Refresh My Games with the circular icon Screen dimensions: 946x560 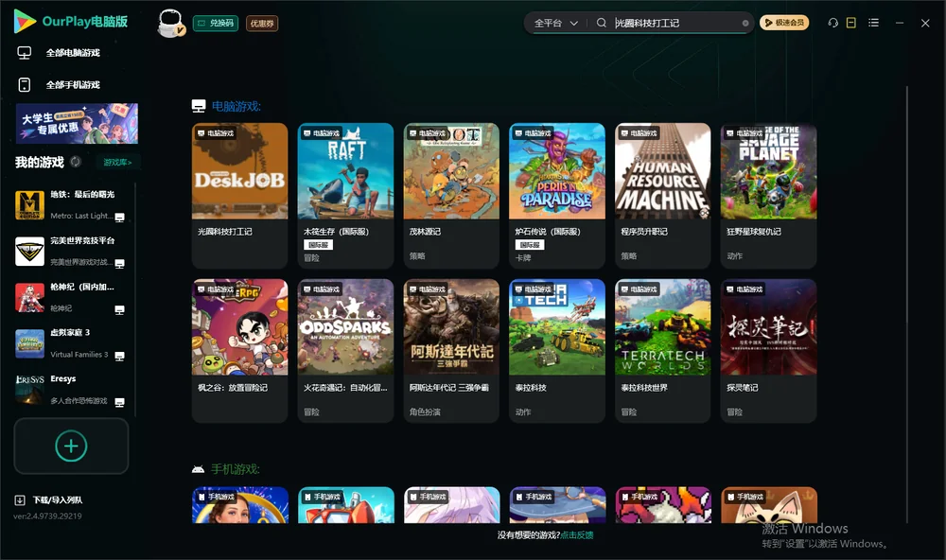(76, 162)
